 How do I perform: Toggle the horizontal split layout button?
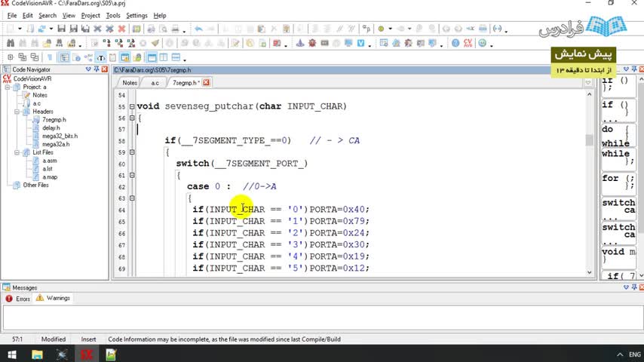pos(176,57)
